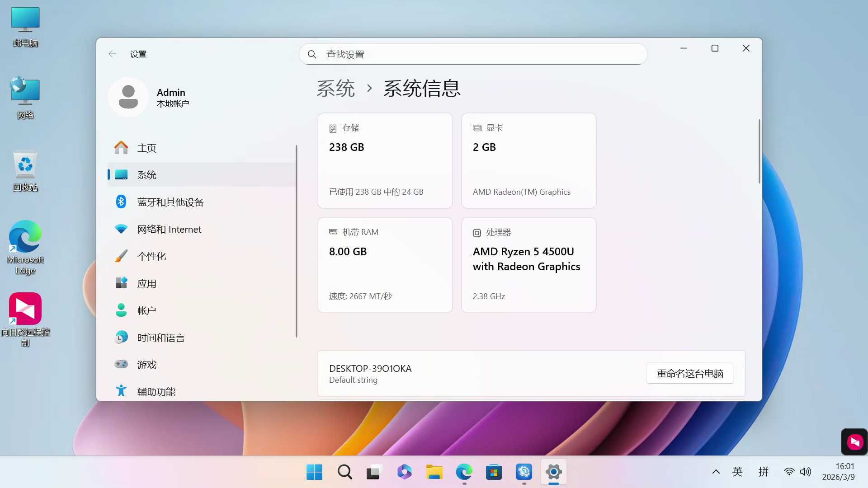Open the Windows Start menu
Viewport: 868px width, 488px height.
(314, 472)
